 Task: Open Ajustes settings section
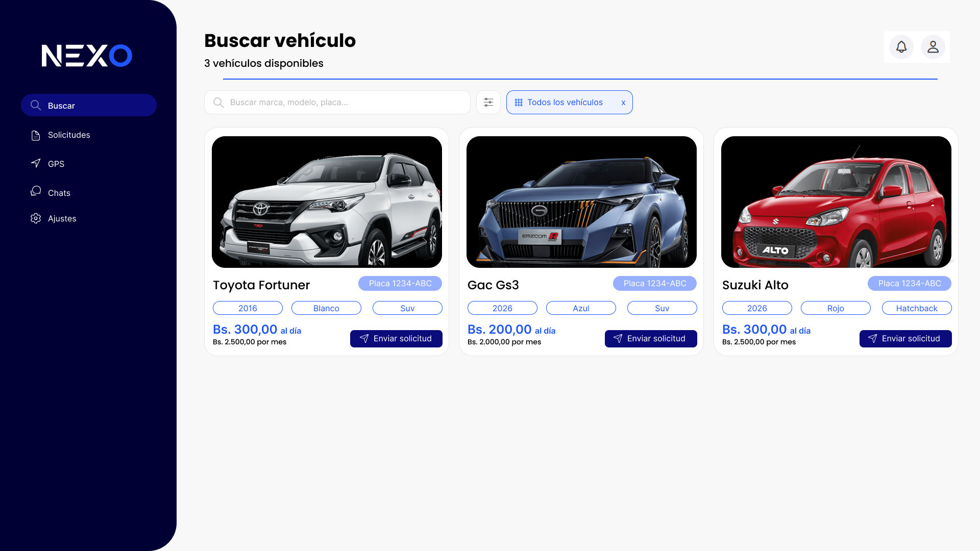[62, 218]
